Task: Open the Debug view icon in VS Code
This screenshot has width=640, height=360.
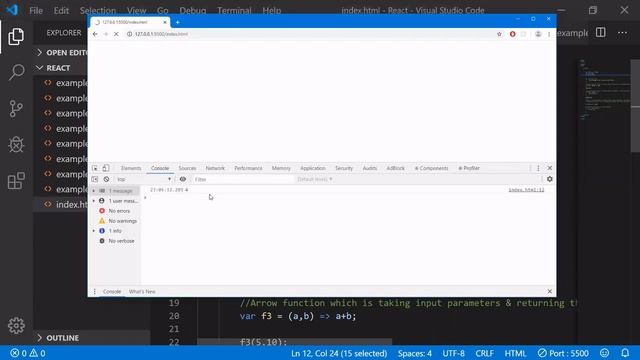Action: [x=16, y=144]
